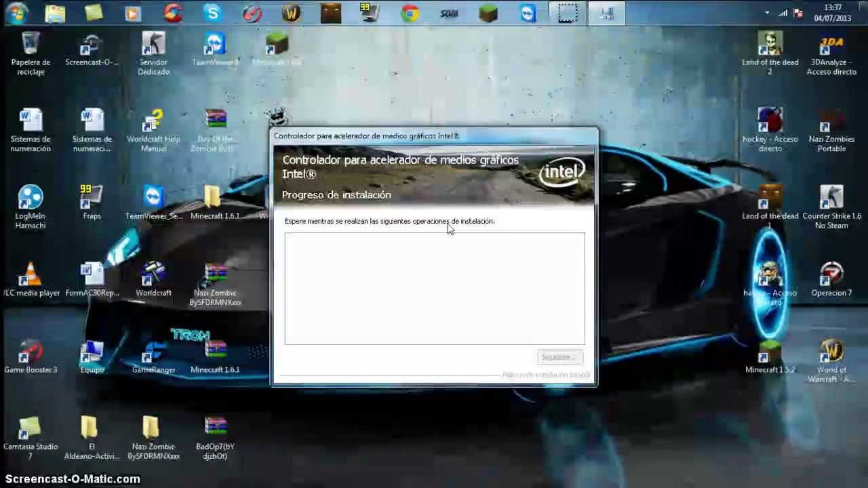Image resolution: width=868 pixels, height=488 pixels.
Task: Open Windows Explorer from the taskbar
Action: pyautogui.click(x=54, y=13)
